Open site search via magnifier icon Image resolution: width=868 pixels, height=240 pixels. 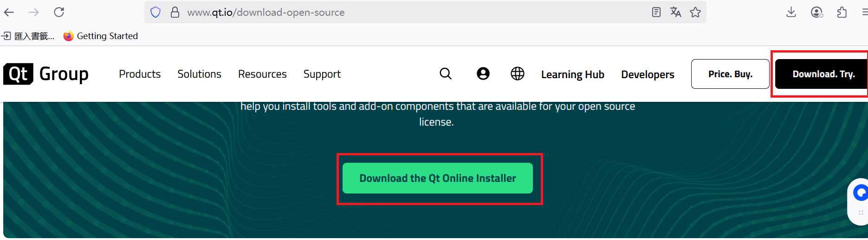tap(446, 73)
